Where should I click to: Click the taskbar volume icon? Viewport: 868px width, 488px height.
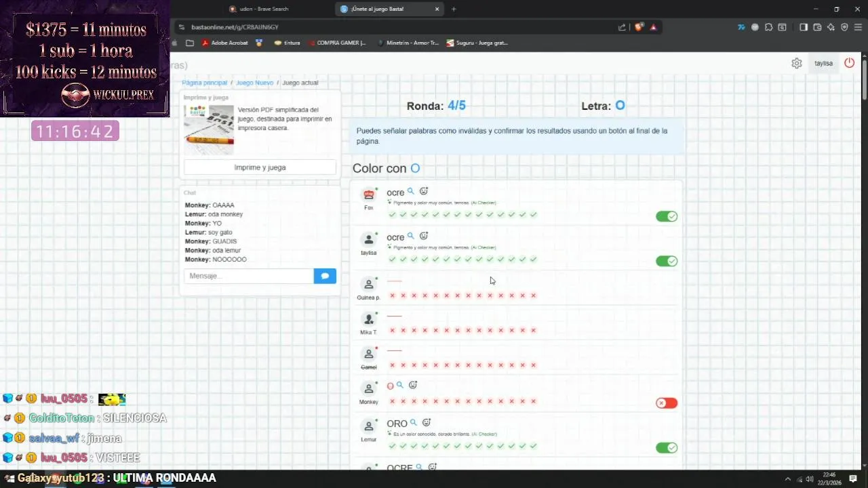coord(809,479)
